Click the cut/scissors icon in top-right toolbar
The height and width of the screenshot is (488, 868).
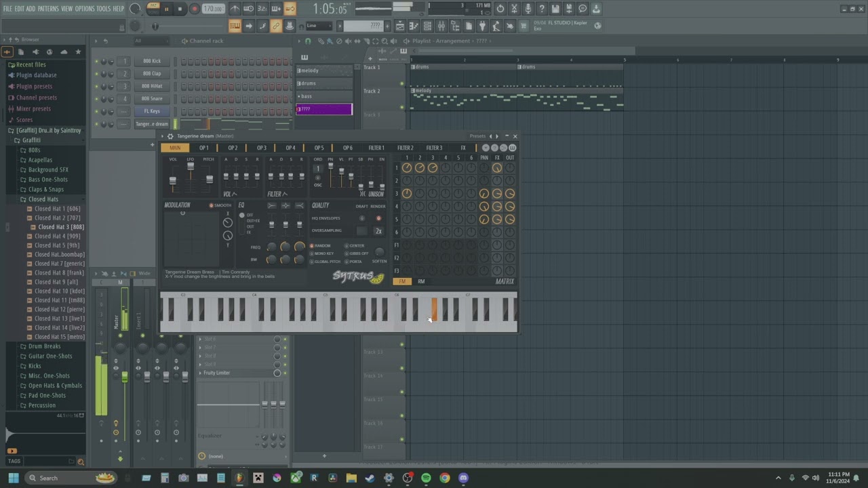(x=514, y=9)
